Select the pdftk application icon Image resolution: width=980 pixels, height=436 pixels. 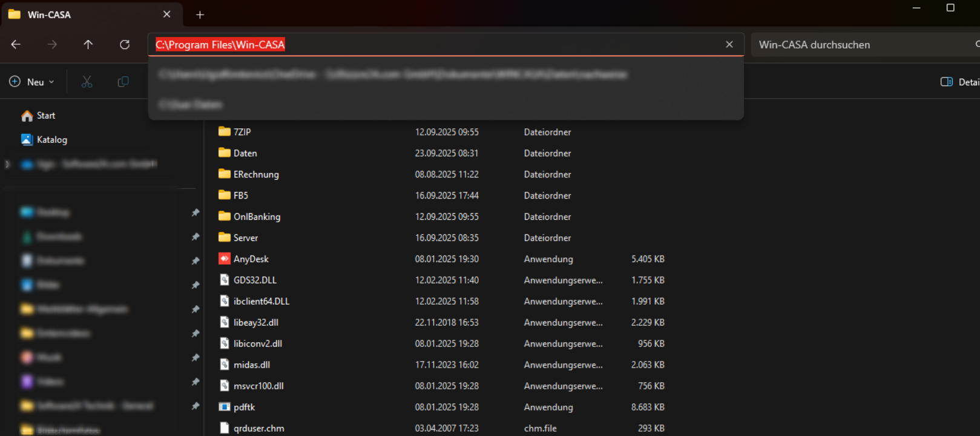point(225,407)
